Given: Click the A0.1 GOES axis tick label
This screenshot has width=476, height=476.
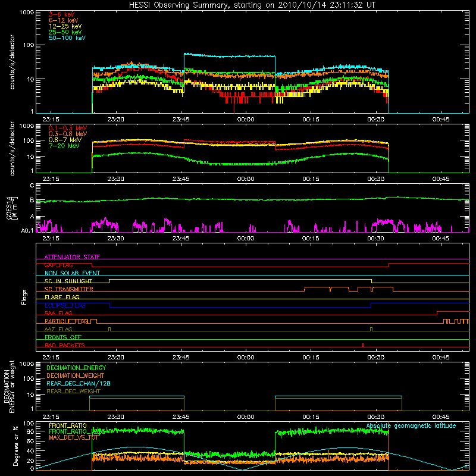Looking at the screenshot, I should coord(27,230).
